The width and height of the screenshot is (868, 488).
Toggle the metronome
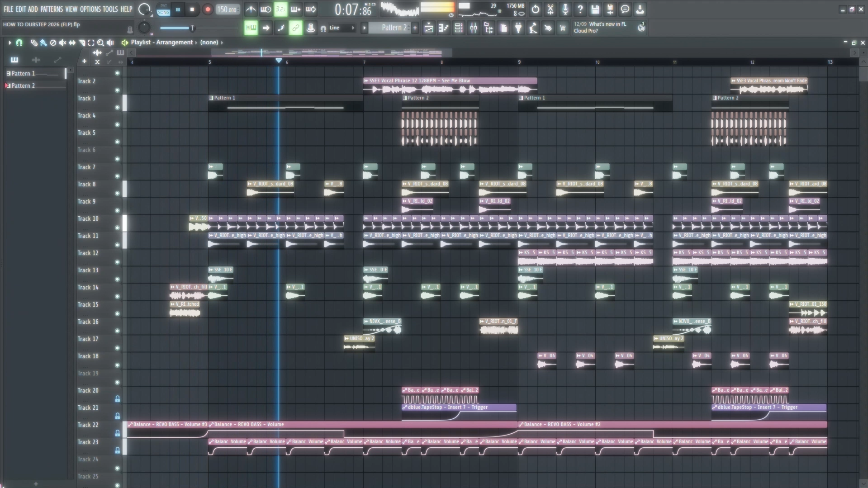pyautogui.click(x=251, y=9)
